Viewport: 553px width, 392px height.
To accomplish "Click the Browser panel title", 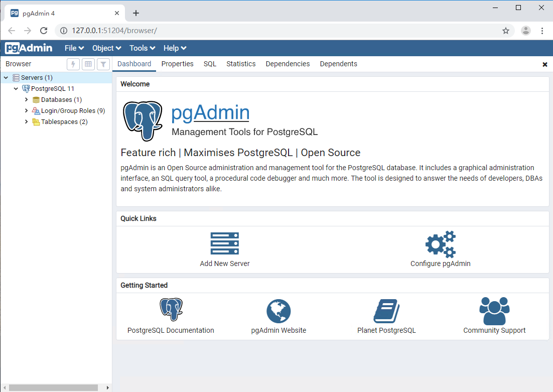I will point(19,64).
